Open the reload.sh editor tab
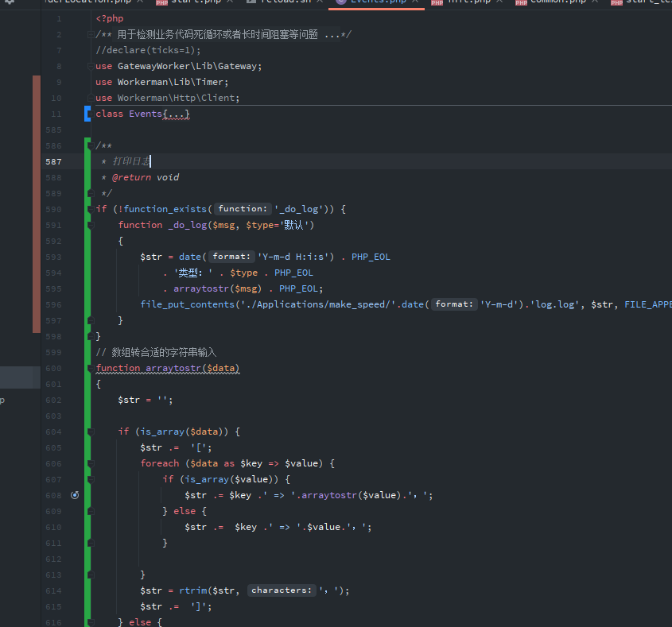672x627 pixels. point(286,2)
